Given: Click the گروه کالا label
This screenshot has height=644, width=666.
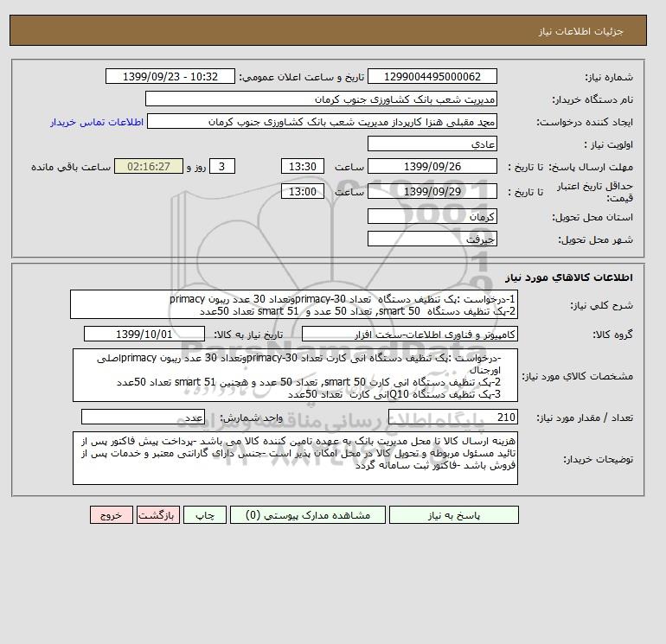Looking at the screenshot, I should [x=613, y=335].
